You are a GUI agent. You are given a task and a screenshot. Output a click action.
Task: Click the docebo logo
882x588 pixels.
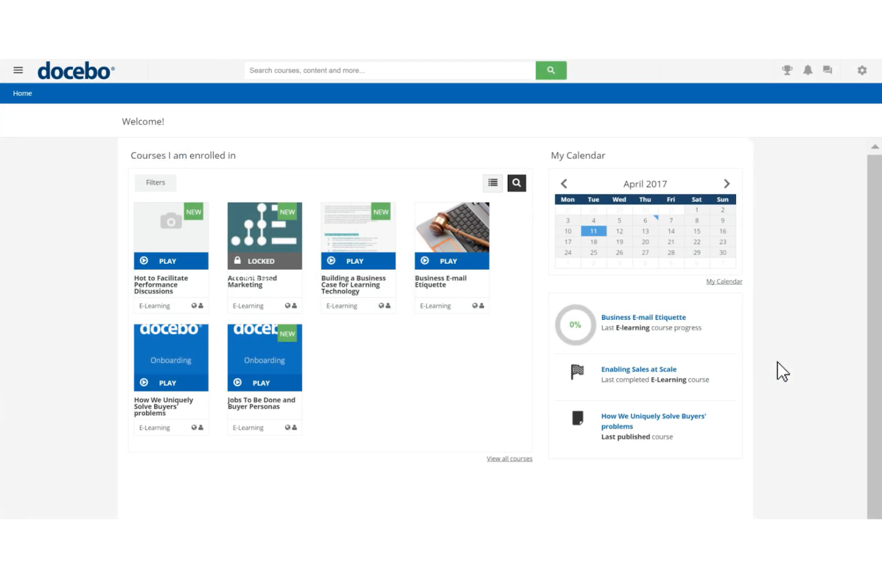pyautogui.click(x=76, y=70)
